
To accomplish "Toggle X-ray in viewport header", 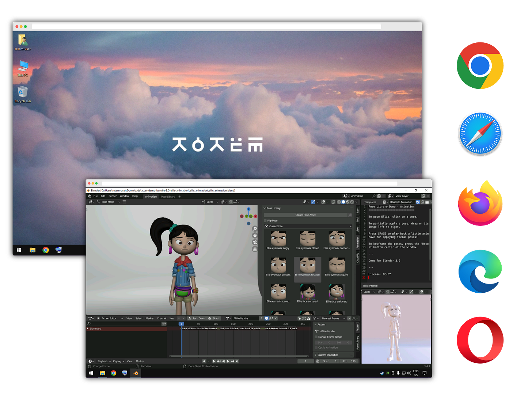I will [333, 202].
